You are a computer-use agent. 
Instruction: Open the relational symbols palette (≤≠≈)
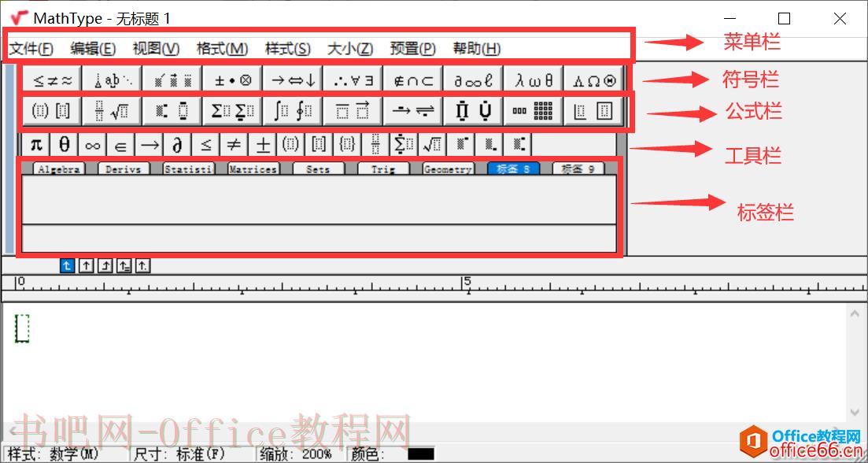coord(53,80)
